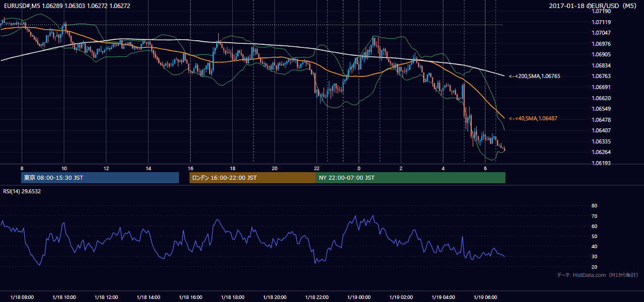
Task: Click hour label 8 under price chart
Action: tap(22, 168)
